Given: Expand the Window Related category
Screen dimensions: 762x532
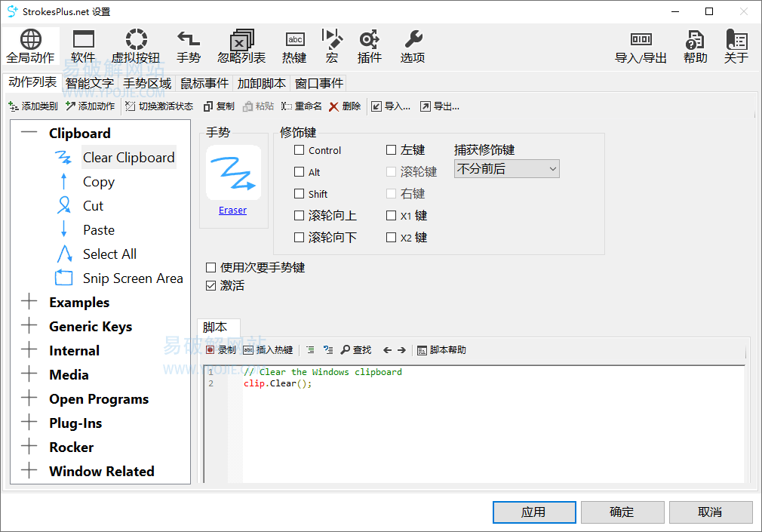Looking at the screenshot, I should (29, 471).
